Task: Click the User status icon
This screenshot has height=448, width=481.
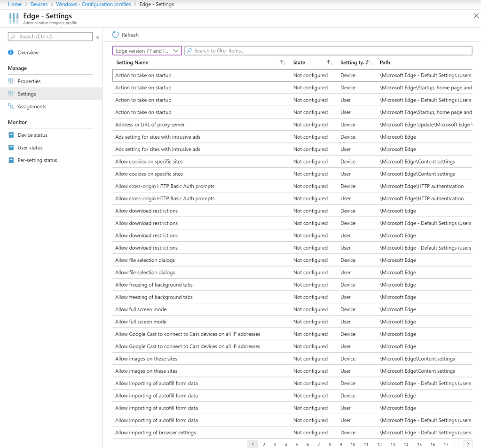Action: tap(11, 148)
